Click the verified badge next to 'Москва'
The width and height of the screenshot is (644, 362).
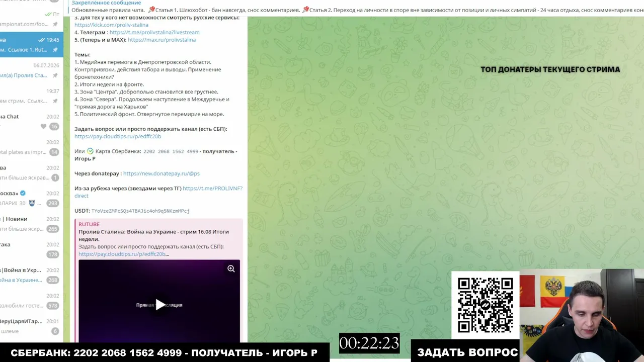23,193
